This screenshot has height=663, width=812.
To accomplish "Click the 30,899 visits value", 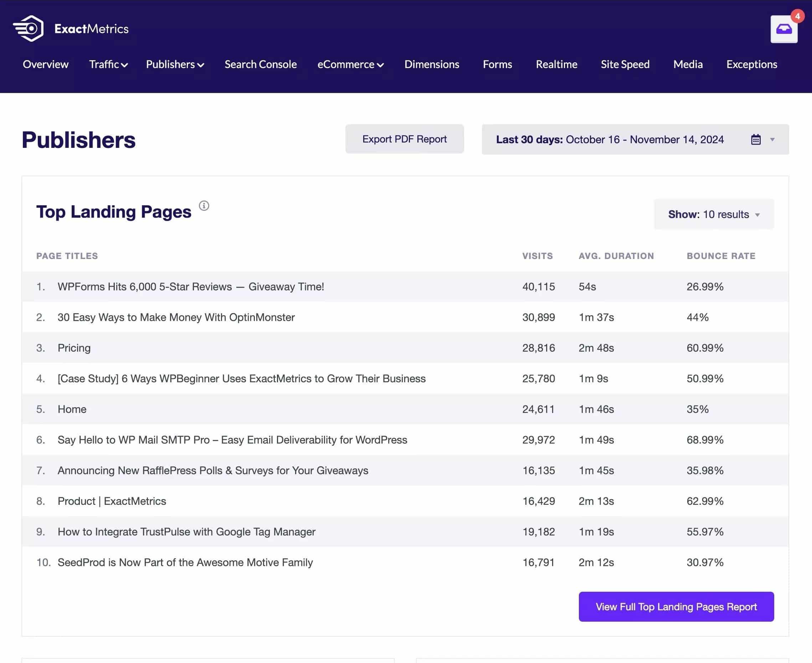I will tap(538, 317).
